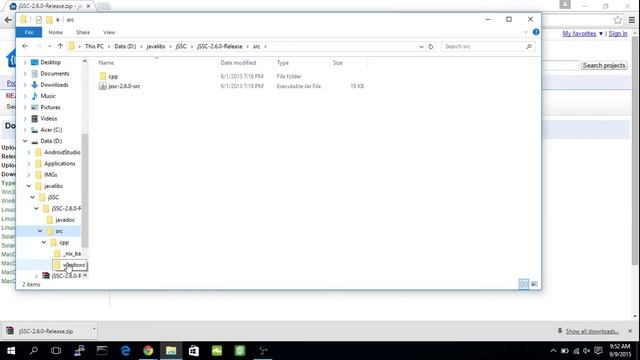The image size is (640, 360).
Task: Click the search magnifier icon in Explorer
Action: pyautogui.click(x=529, y=47)
